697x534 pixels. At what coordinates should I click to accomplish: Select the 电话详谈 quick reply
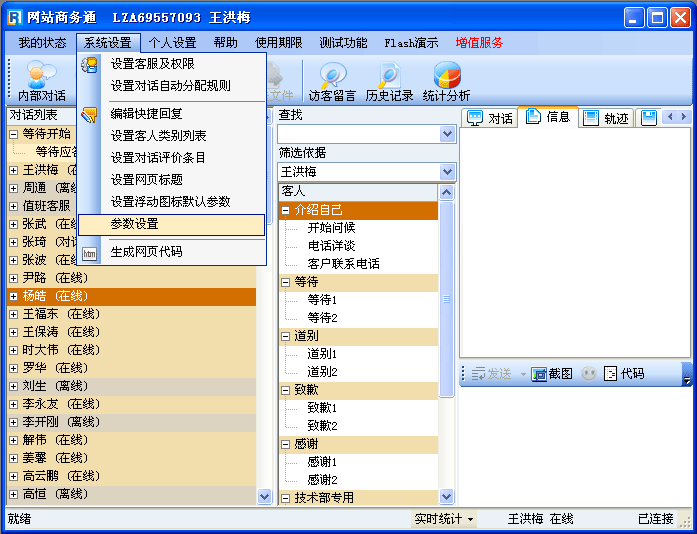pyautogui.click(x=331, y=246)
